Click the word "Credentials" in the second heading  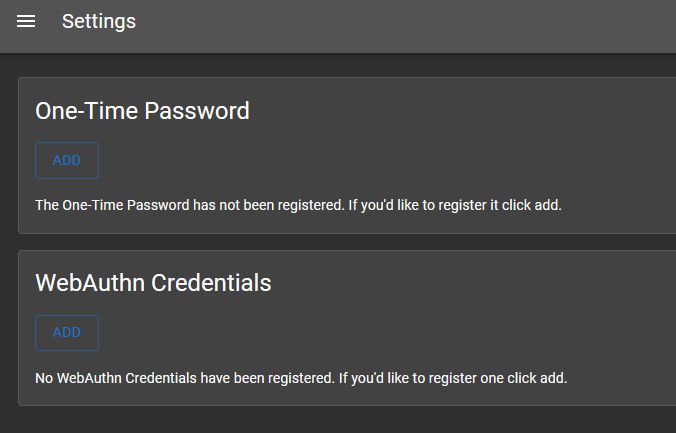coord(212,283)
